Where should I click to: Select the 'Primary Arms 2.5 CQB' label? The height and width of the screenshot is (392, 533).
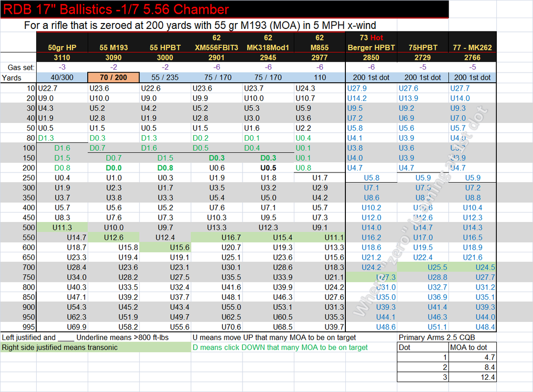pyautogui.click(x=437, y=337)
